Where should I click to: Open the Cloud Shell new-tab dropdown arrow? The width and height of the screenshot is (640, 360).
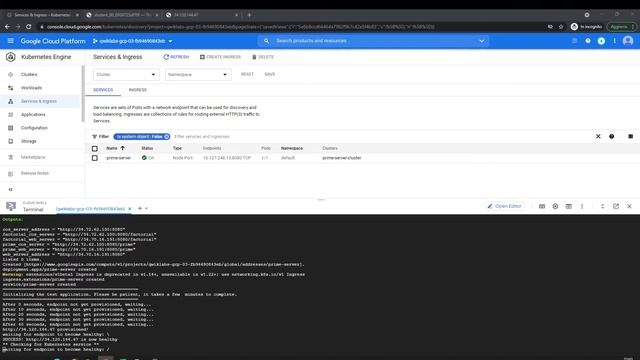[146, 209]
